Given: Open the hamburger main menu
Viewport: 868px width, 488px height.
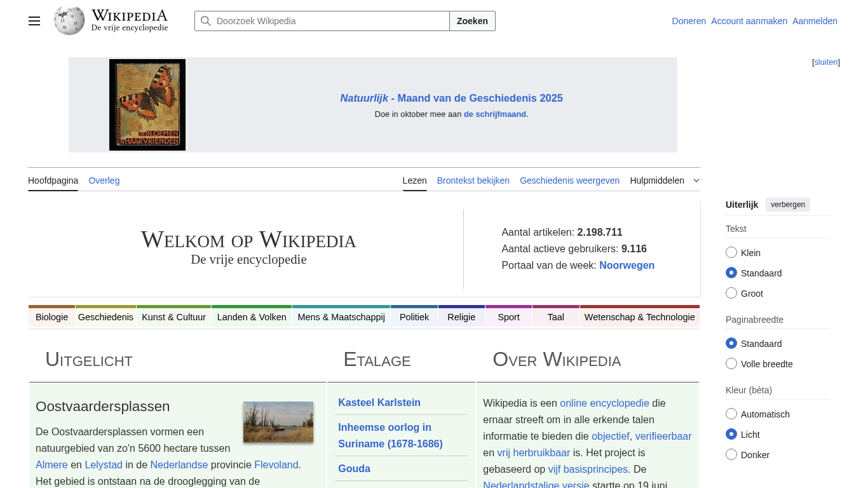Looking at the screenshot, I should (34, 21).
